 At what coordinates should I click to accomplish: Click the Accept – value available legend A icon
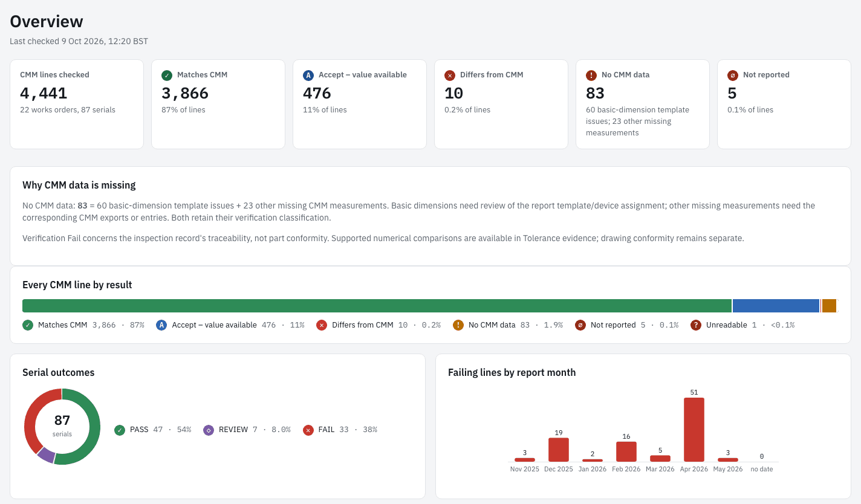[161, 325]
